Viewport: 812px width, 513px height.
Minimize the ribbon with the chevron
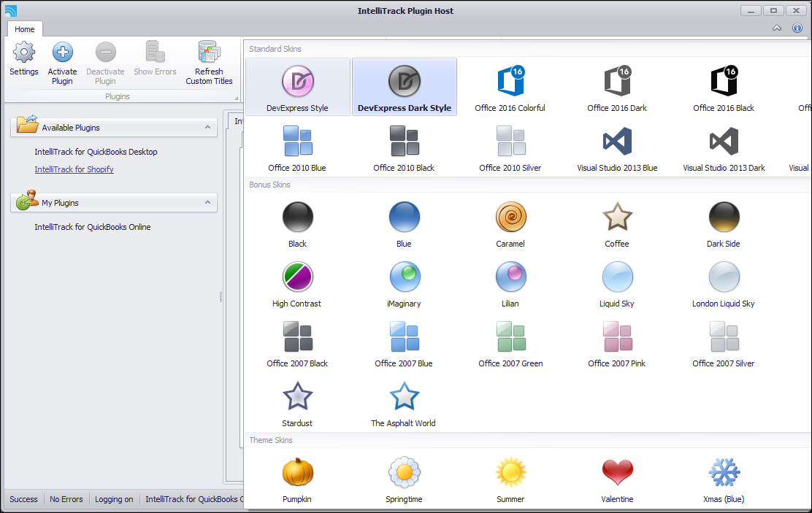click(777, 28)
